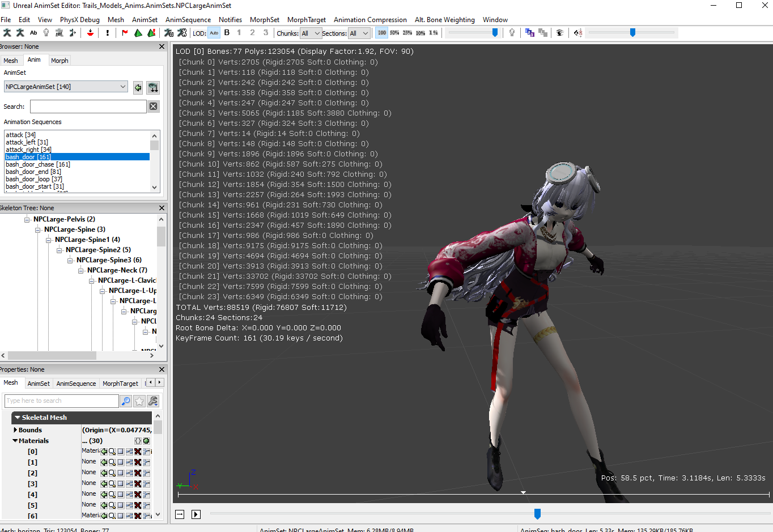Collapse the NPCLarge-Neck tree node

click(81, 270)
